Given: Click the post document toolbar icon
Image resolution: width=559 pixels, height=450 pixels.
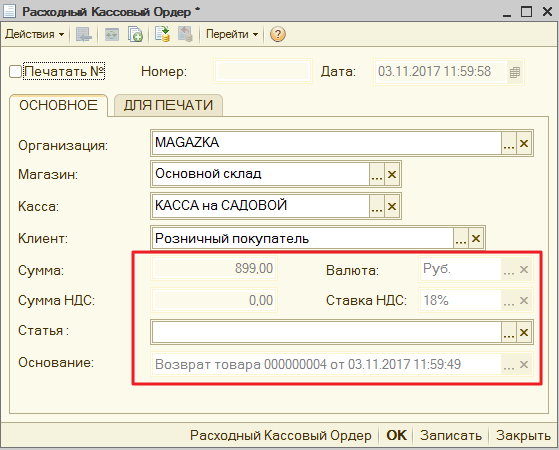Looking at the screenshot, I should point(163,35).
